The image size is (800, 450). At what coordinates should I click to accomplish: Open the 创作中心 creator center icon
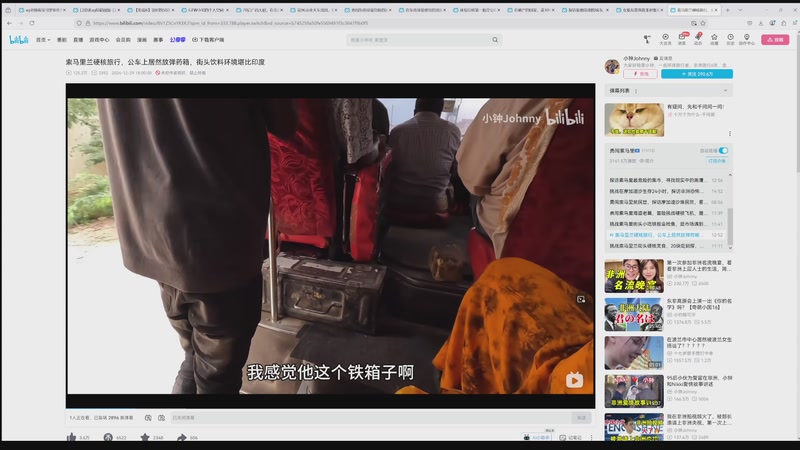746,39
